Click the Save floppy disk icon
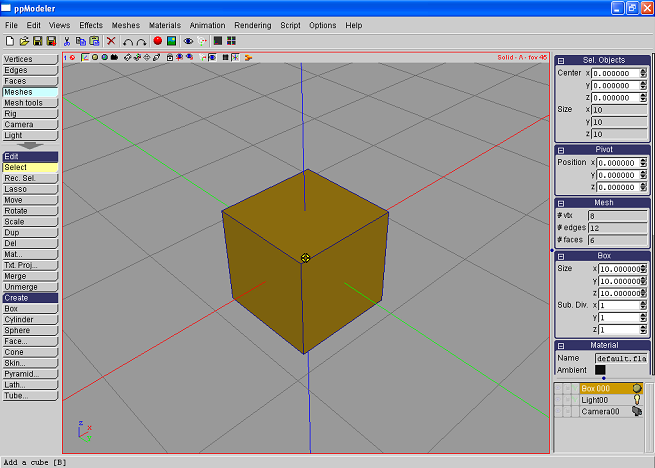This screenshot has height=468, width=655. pos(38,41)
